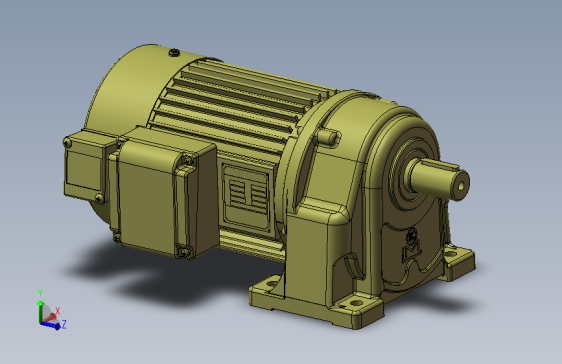Click the nameplate on the motor body
Screen dimensions: 562x364
tap(247, 197)
